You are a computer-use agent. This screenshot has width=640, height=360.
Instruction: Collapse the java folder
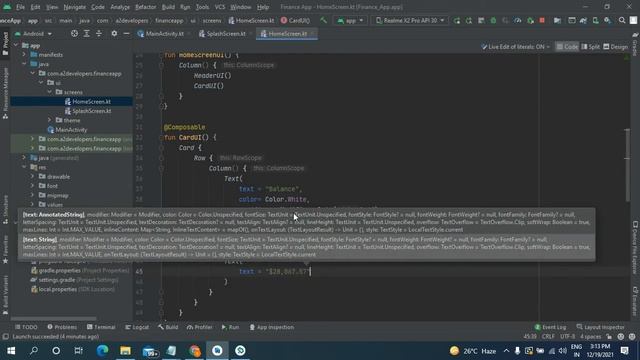(x=24, y=64)
